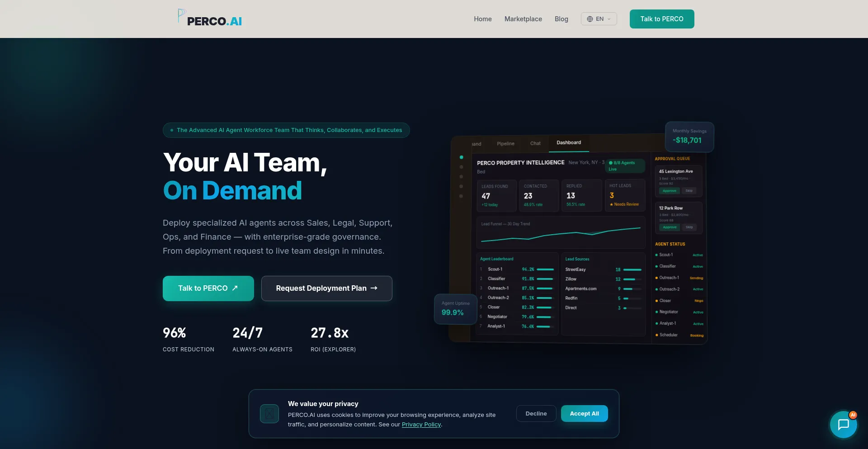The image size is (868, 449).
Task: Click Scout-1 progress bar in leaderboard
Action: pyautogui.click(x=545, y=269)
